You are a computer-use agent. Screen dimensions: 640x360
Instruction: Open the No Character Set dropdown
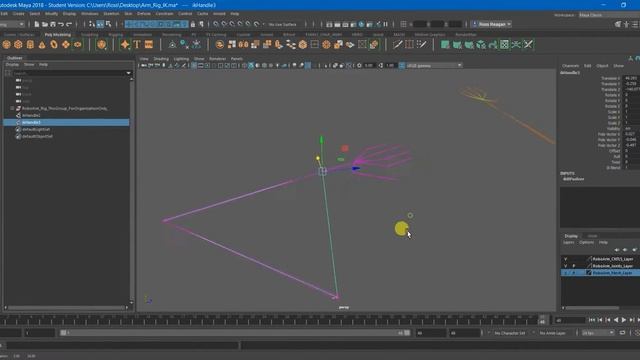[509, 333]
